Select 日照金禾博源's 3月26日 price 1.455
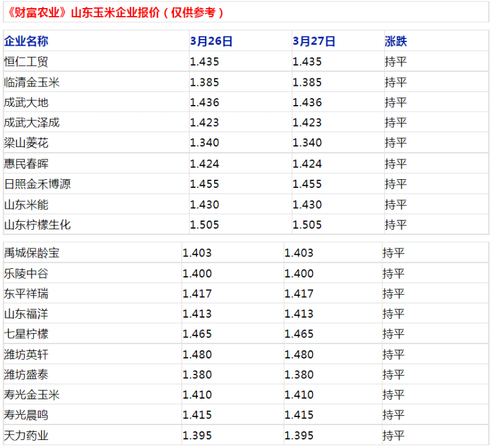The image size is (494, 448). [x=204, y=184]
